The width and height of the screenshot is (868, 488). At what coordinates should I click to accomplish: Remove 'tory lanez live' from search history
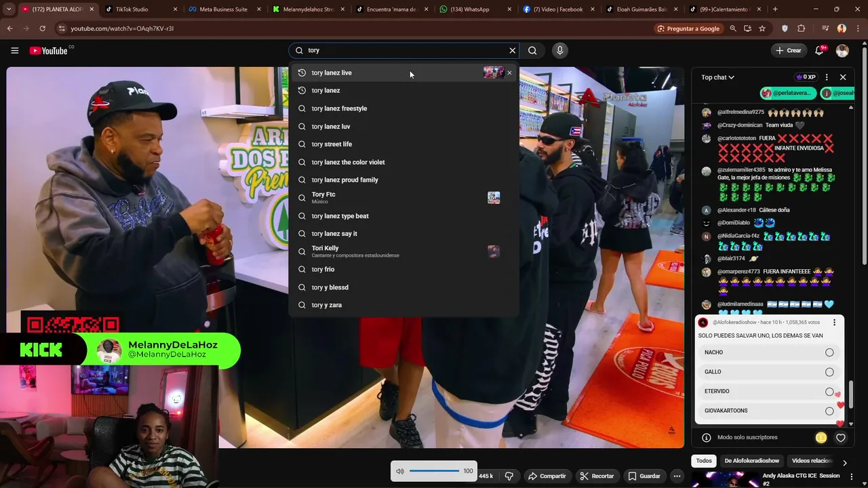coord(509,73)
